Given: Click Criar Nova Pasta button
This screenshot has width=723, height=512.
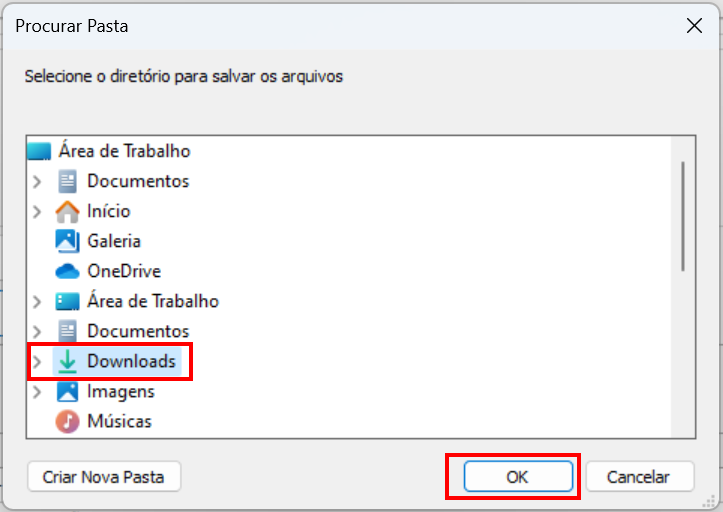Looking at the screenshot, I should point(104,476).
